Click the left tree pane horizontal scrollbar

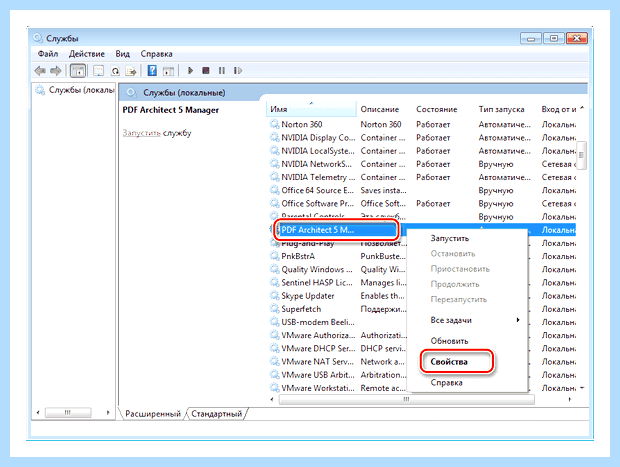(x=68, y=412)
